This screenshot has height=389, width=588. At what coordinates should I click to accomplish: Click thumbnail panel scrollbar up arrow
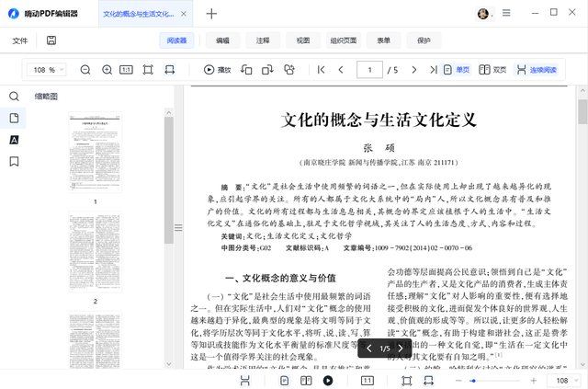[169, 112]
